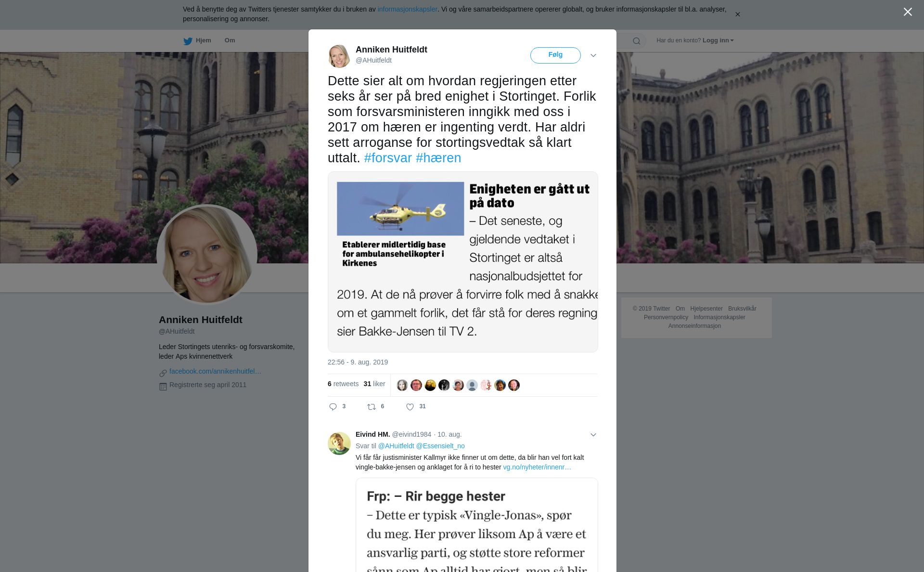Open the Logg inn dropdown
The width and height of the screenshot is (924, 572).
coord(718,40)
